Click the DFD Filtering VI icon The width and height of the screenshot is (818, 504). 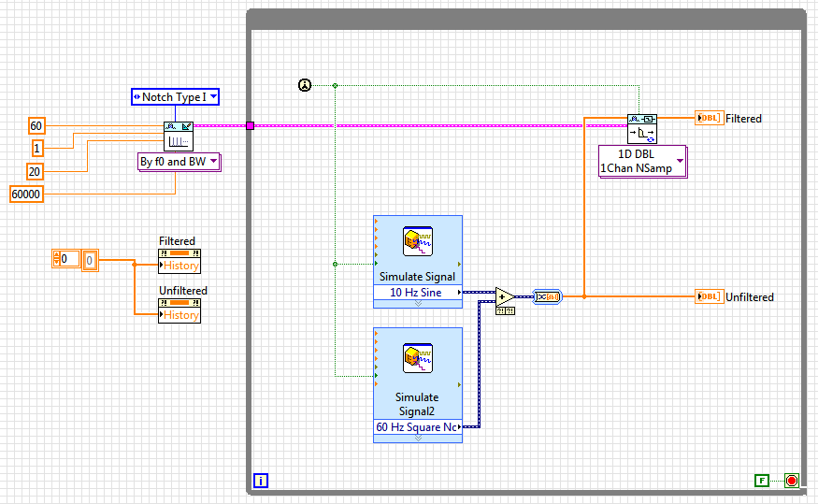tap(641, 128)
